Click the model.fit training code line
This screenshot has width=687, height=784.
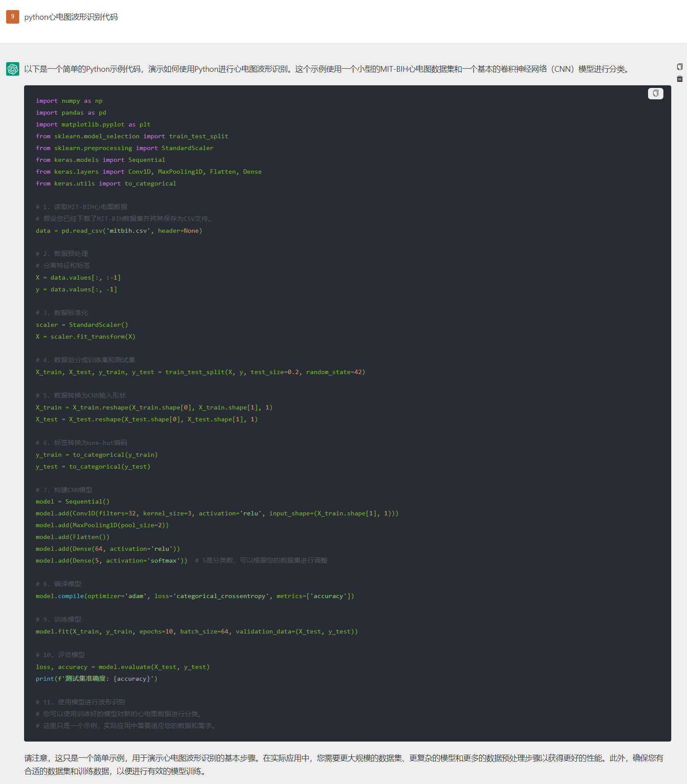tap(196, 632)
